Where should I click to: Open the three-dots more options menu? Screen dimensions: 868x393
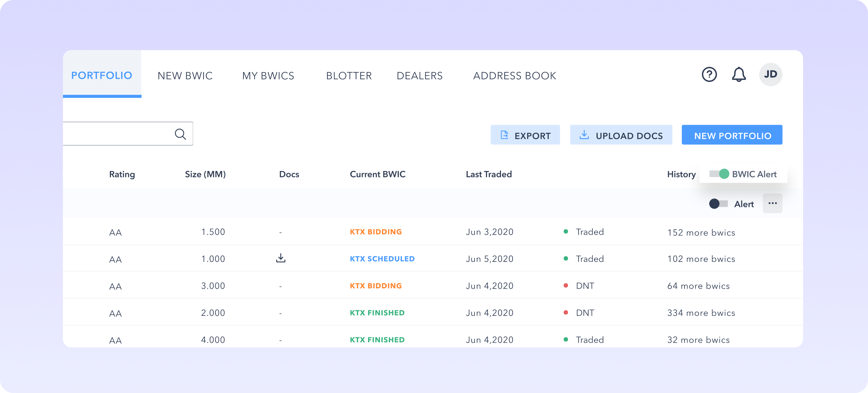[772, 204]
